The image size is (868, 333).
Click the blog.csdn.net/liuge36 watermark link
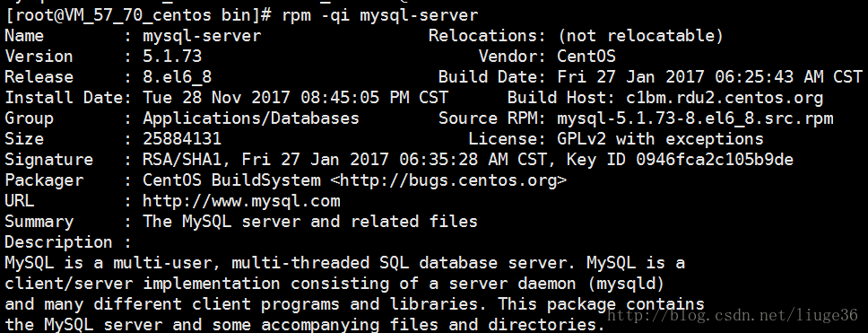point(732,316)
